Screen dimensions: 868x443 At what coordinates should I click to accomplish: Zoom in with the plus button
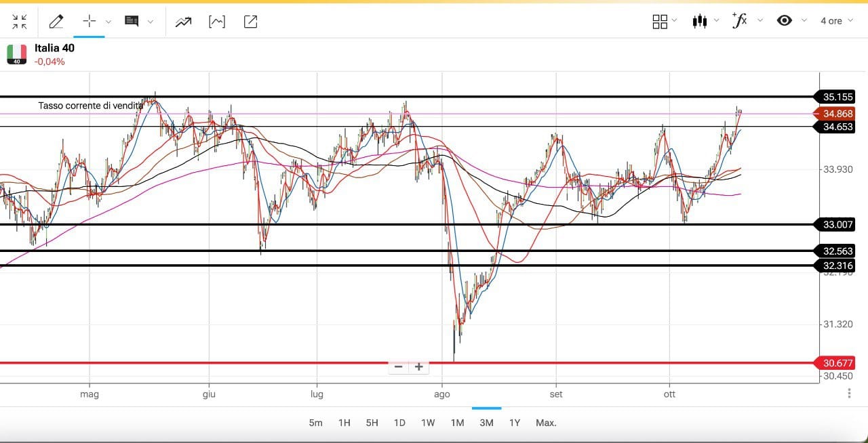point(419,367)
